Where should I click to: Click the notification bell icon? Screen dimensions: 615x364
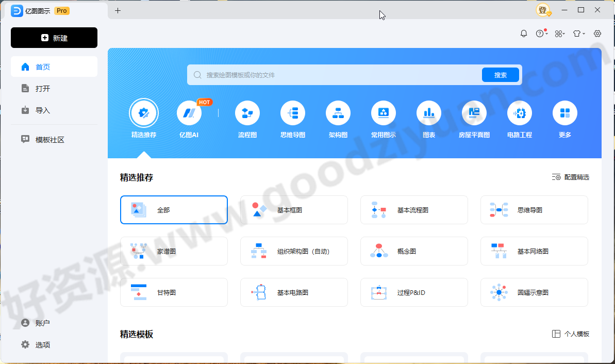coord(523,33)
